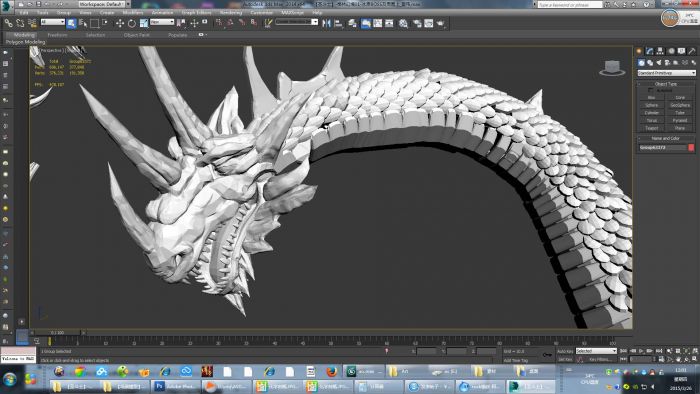Click Use Pivot Point Center icon
The height and width of the screenshot is (394, 700).
click(x=181, y=23)
